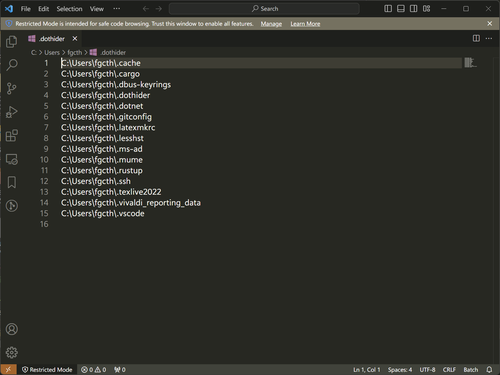Open the Source Control view
The width and height of the screenshot is (500, 375).
[x=12, y=88]
